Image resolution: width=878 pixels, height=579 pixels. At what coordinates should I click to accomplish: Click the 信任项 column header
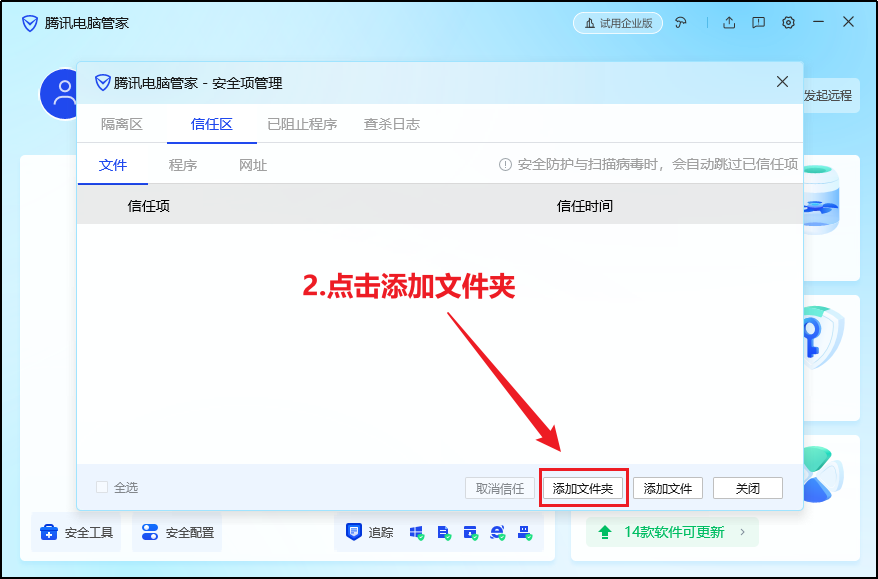click(x=148, y=206)
